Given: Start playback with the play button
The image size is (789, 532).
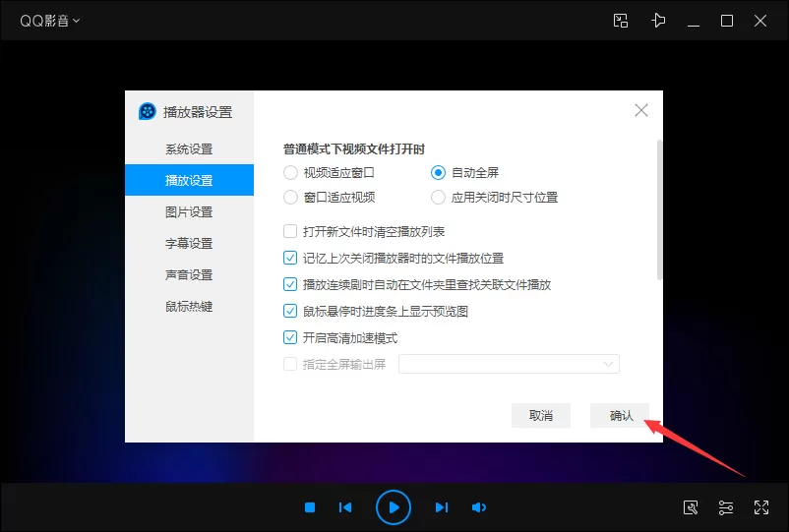Looking at the screenshot, I should pos(393,507).
